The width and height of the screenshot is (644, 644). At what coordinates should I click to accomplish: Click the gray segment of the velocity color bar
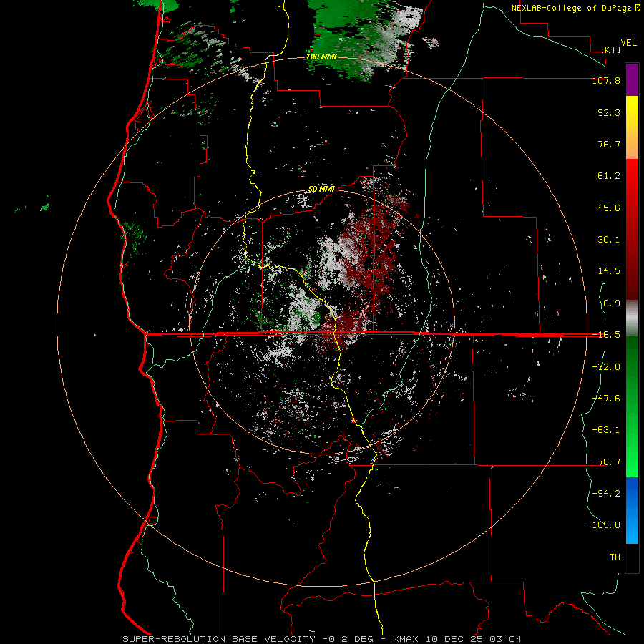coord(632,318)
